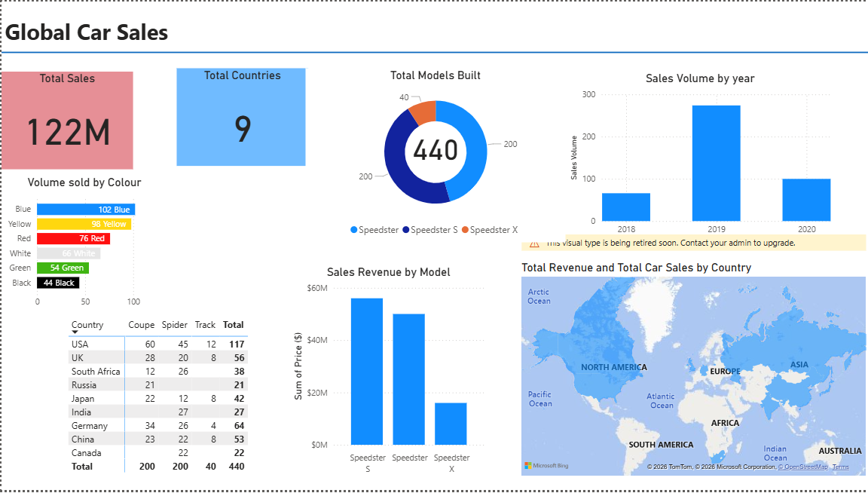
Task: Select the Spider column header
Action: pyautogui.click(x=174, y=325)
